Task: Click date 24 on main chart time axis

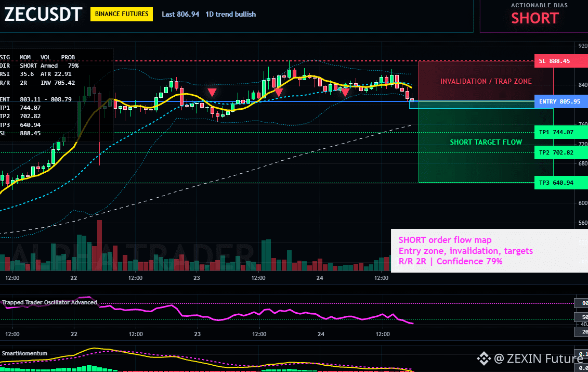Action: click(x=320, y=278)
